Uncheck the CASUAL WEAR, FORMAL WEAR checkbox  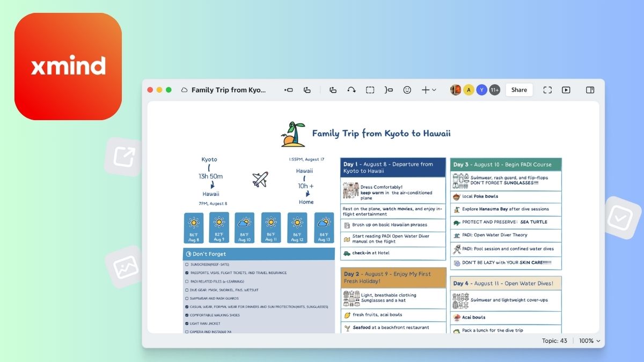[186, 307]
